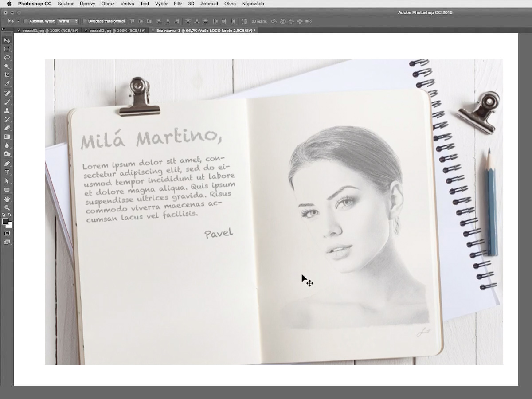
Task: Activate the Eyedropper tool
Action: [x=7, y=84]
